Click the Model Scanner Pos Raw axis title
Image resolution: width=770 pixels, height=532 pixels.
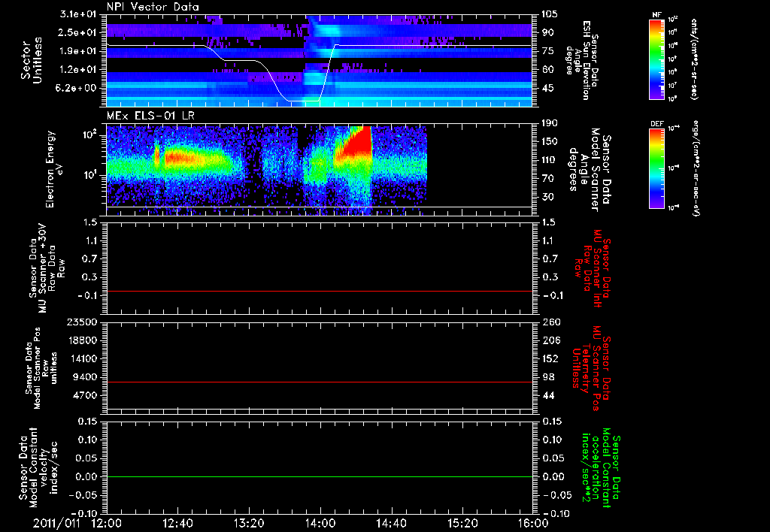[x=42, y=368]
